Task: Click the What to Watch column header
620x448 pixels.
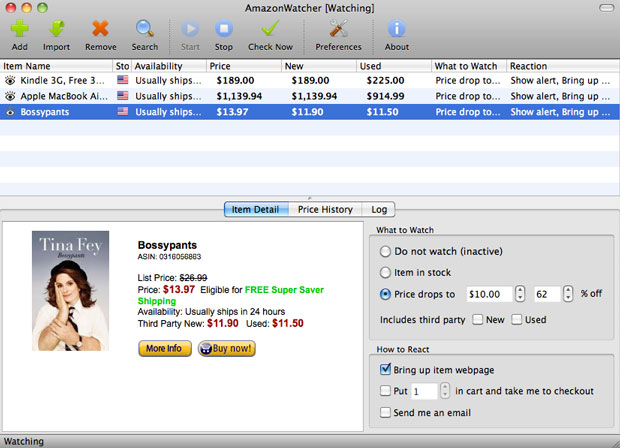Action: pyautogui.click(x=469, y=66)
